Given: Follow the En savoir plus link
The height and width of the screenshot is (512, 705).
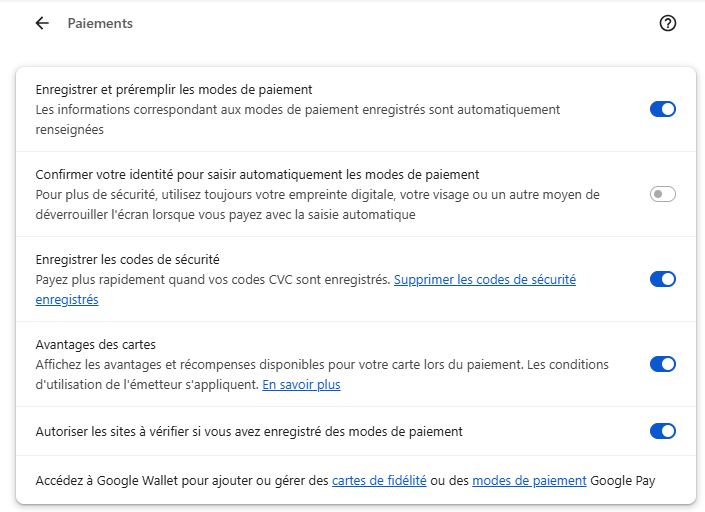Looking at the screenshot, I should pos(301,385).
